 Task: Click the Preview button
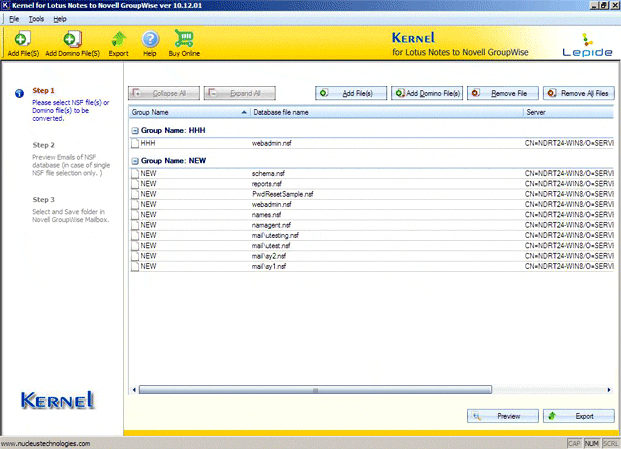pos(503,416)
